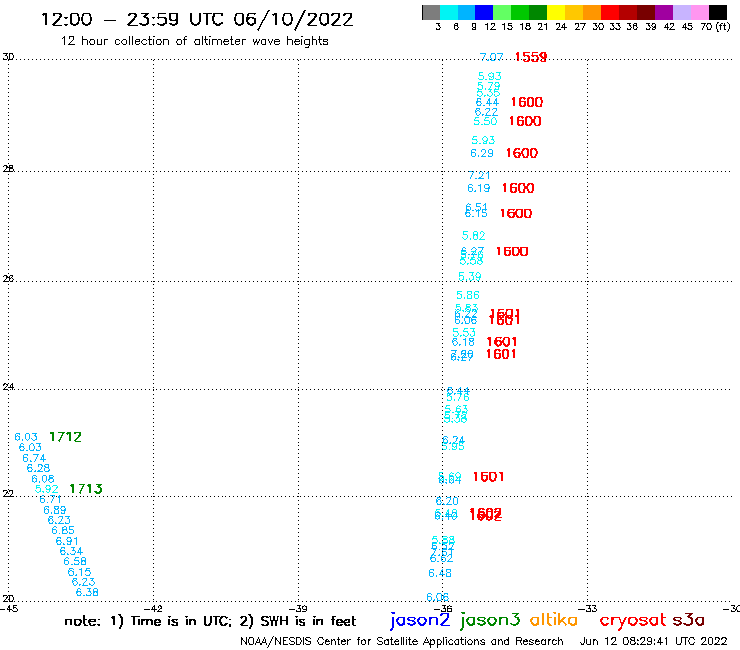Screen dimensions: 740x650
Task: Click the wave height value 6.91
Action: coord(67,541)
